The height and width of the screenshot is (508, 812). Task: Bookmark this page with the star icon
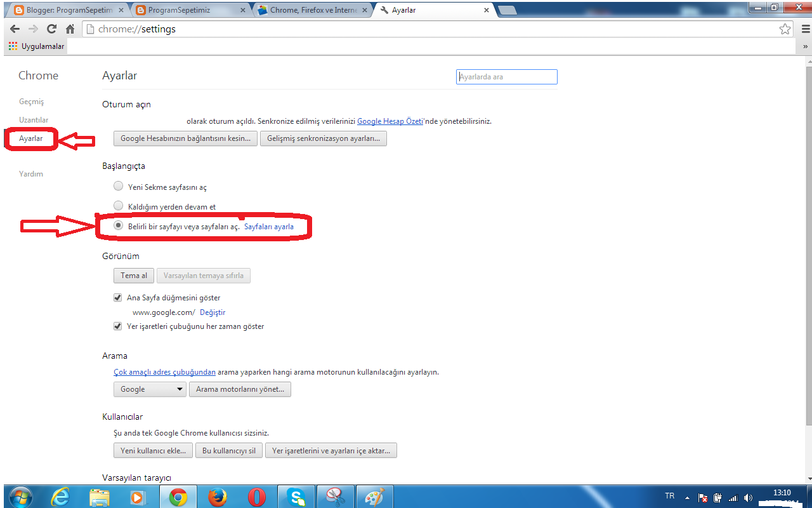(785, 29)
